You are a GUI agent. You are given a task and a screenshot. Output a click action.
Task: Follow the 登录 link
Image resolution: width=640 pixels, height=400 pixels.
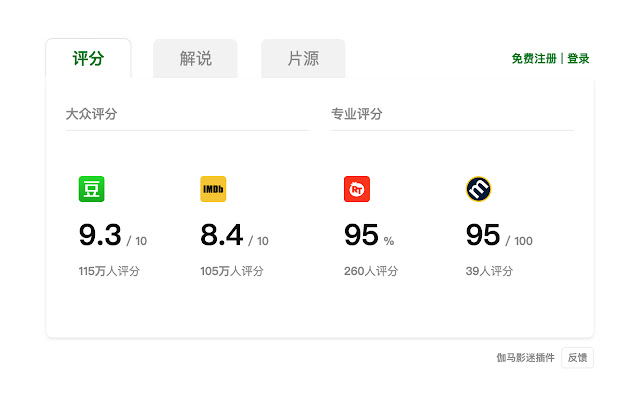tap(578, 59)
